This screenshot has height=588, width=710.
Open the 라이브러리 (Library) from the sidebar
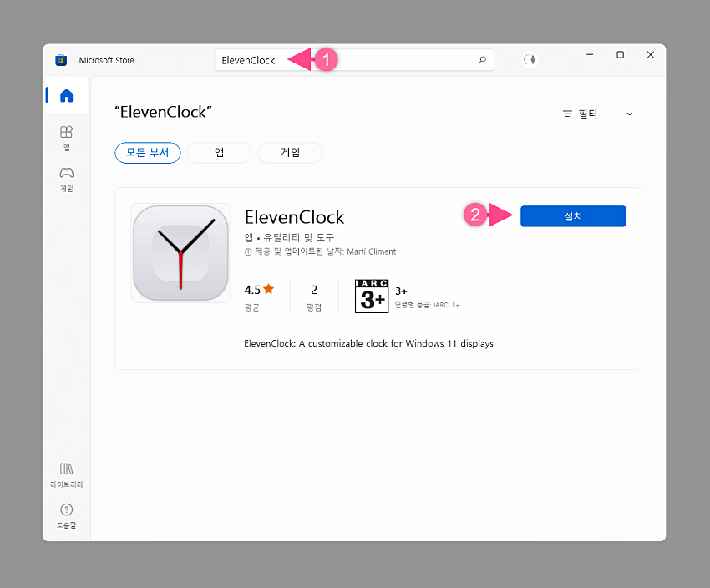pyautogui.click(x=67, y=474)
